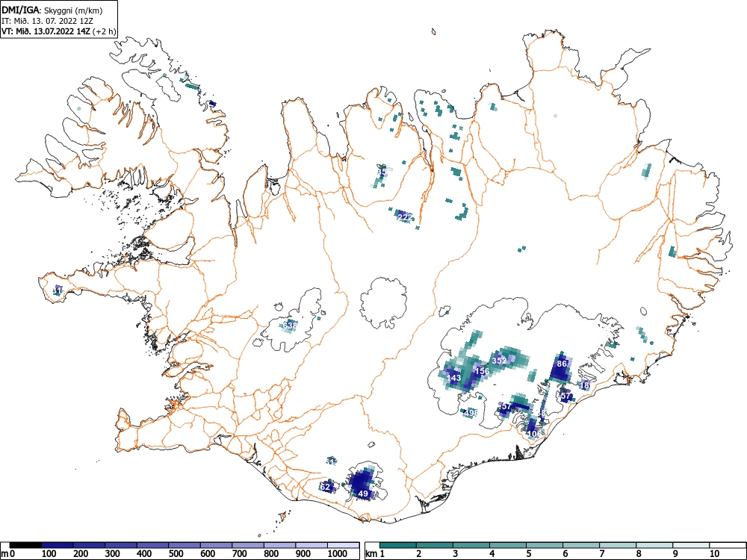
Task: Click the '1000' legend tick label
Action: (338, 553)
